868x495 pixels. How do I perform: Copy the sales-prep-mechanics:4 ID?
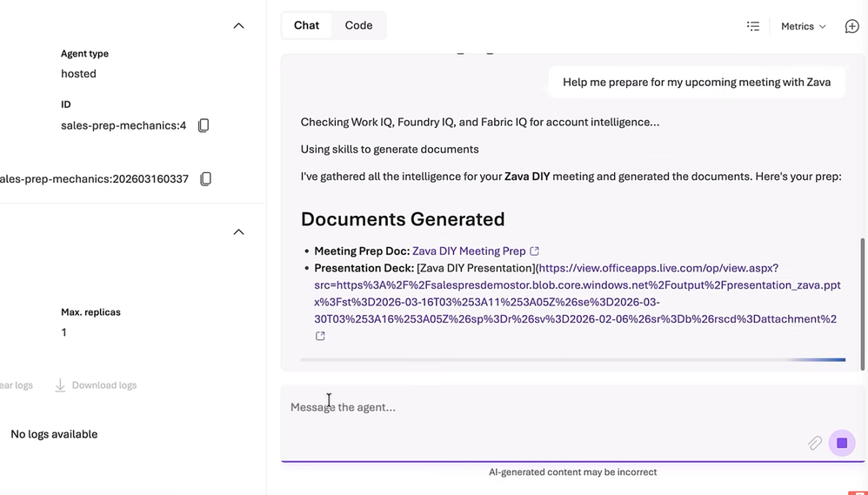(x=204, y=125)
